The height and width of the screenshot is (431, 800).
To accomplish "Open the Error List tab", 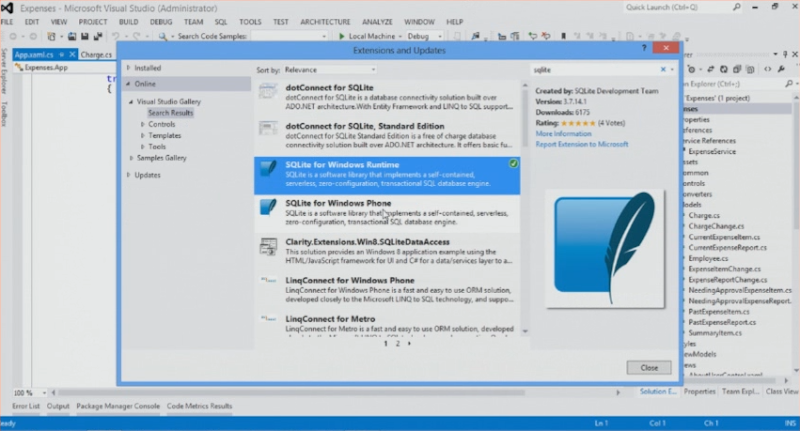I will [26, 406].
